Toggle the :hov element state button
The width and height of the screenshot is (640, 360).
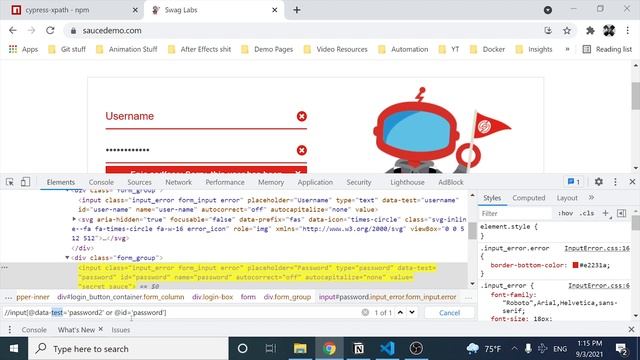565,213
